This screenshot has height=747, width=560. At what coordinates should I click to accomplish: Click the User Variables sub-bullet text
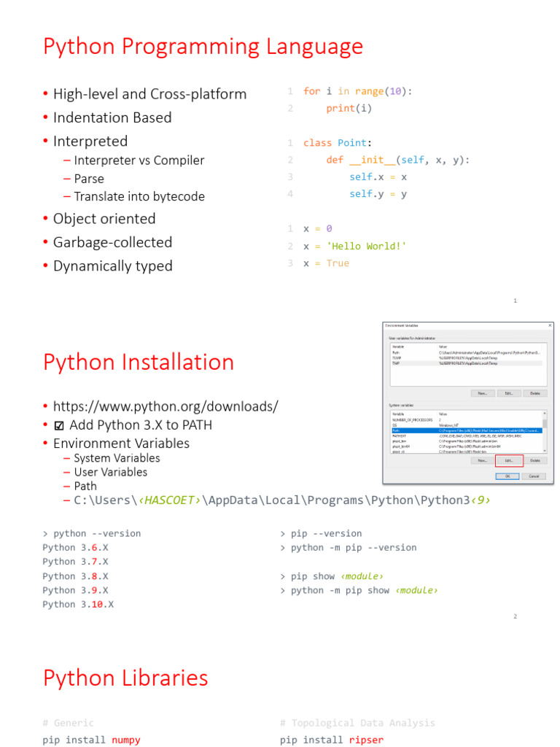(x=111, y=472)
